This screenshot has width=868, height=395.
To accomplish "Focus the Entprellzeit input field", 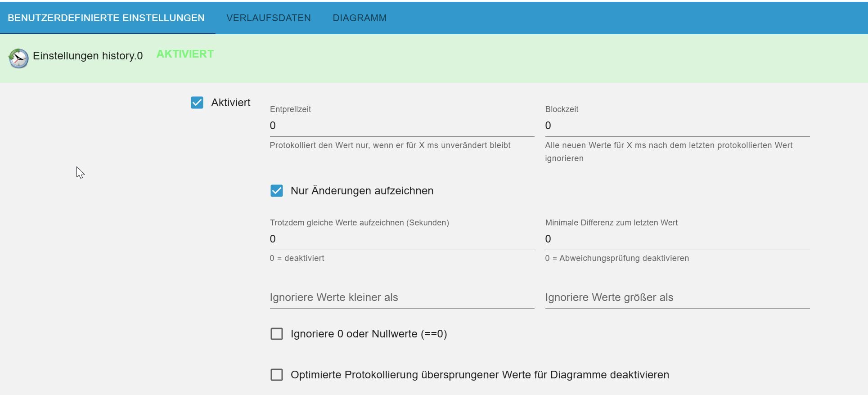I will pyautogui.click(x=401, y=126).
